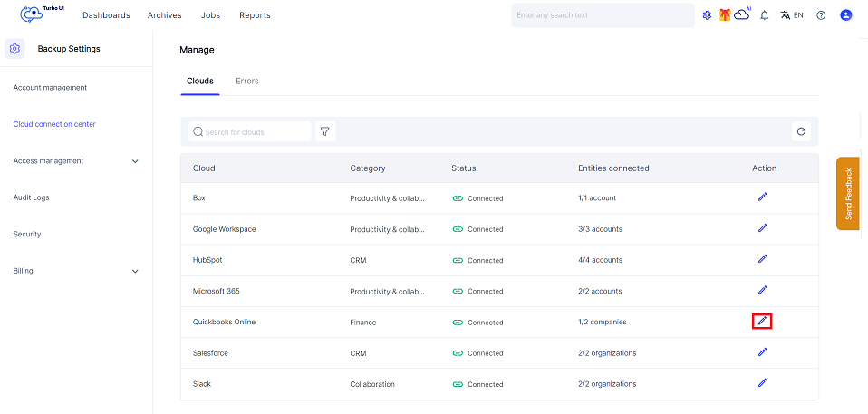Open notifications bell

765,15
